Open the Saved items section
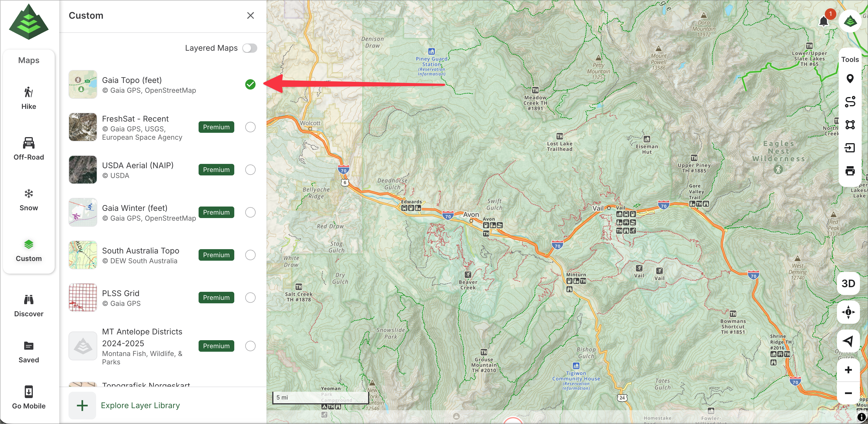The image size is (868, 424). (x=29, y=352)
